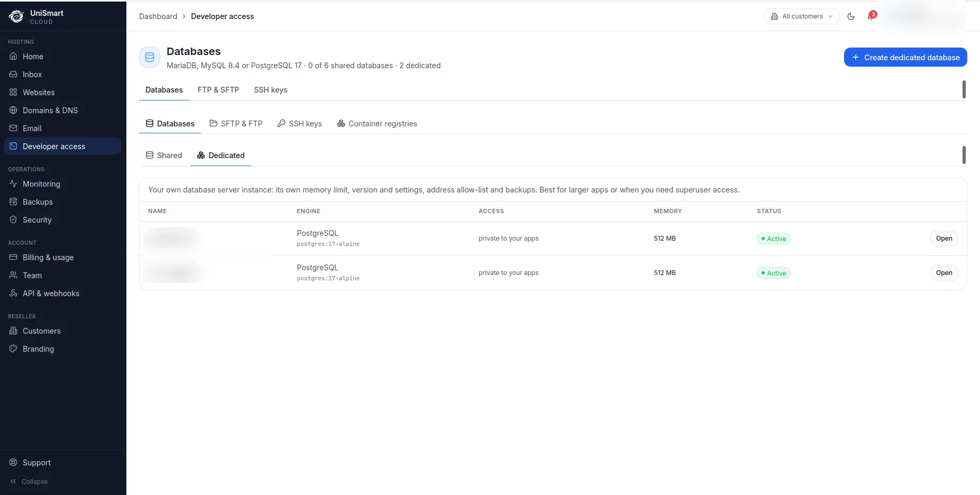Click STATUS column header
This screenshot has height=495, width=980.
pos(769,211)
